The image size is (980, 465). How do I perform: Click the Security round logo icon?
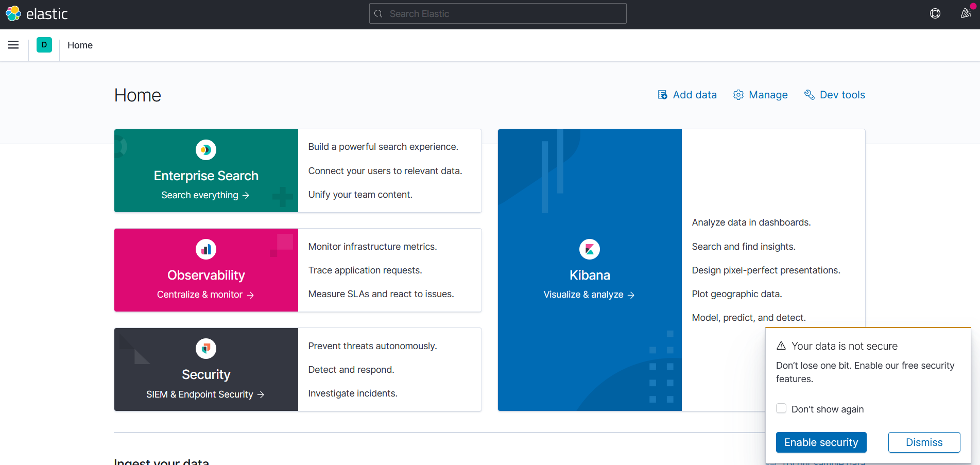point(206,349)
